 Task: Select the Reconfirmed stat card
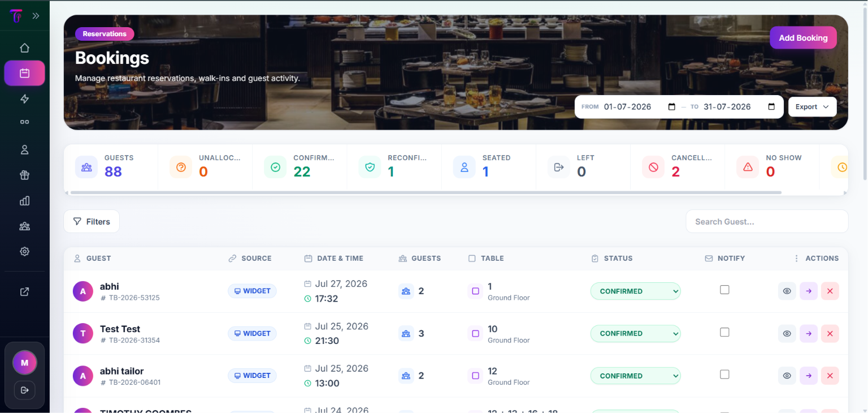pos(394,167)
